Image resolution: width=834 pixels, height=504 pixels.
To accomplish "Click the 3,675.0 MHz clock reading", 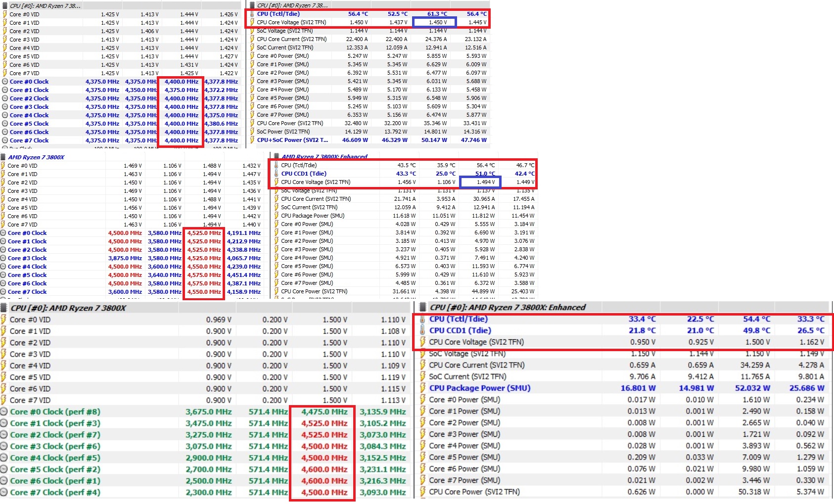I will [x=208, y=412].
